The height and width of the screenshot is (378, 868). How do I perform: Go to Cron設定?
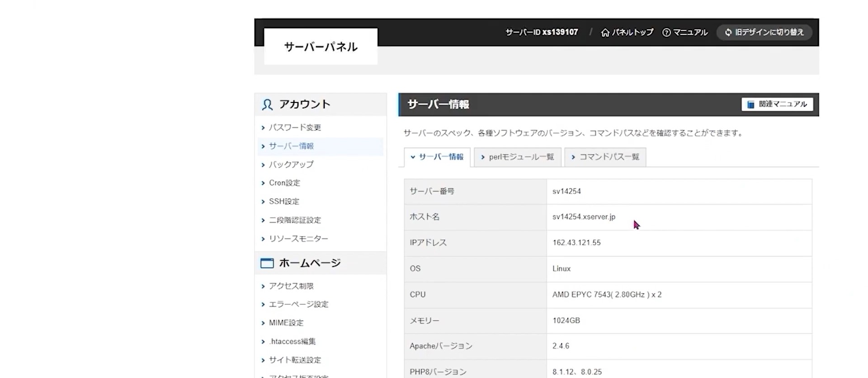click(284, 183)
